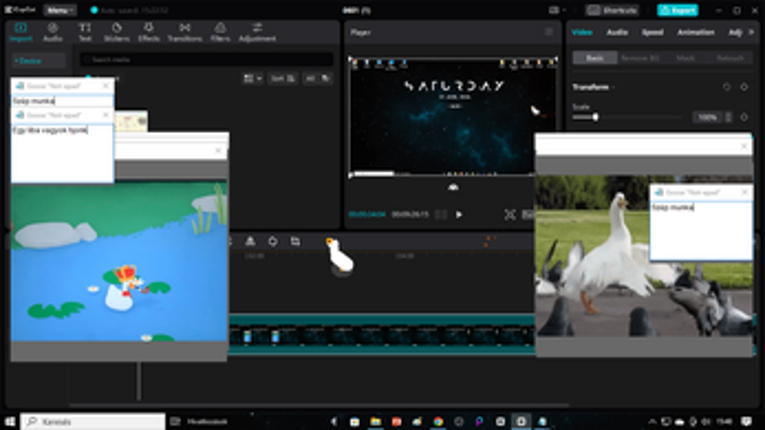Screen dimensions: 765x430
Task: Open the Stickers tab
Action: (x=117, y=32)
